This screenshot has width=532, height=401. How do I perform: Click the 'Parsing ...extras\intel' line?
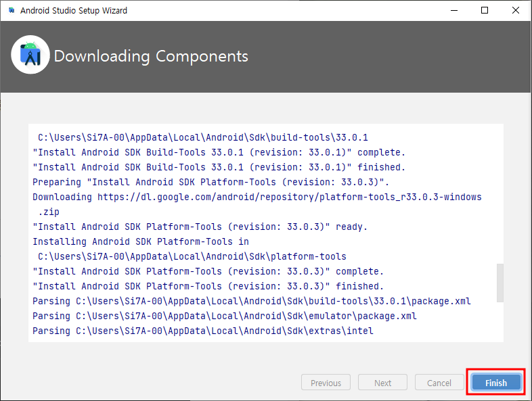pos(203,331)
